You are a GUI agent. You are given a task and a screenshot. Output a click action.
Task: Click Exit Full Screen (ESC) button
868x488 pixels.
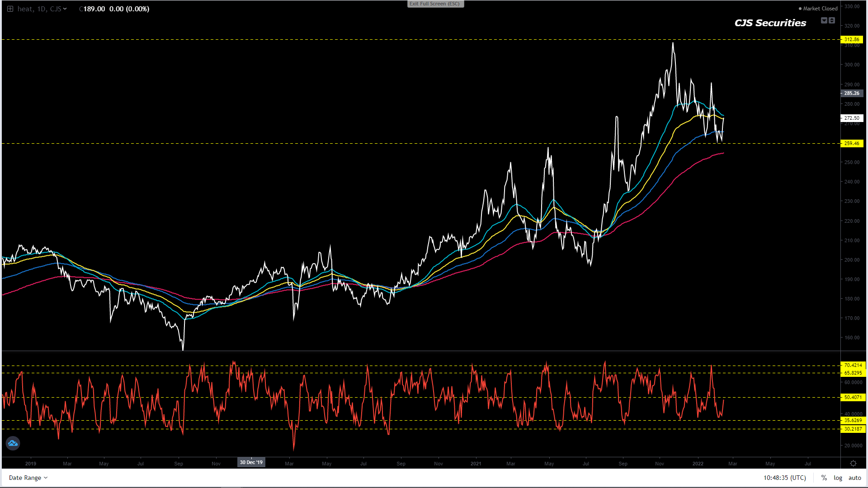click(x=435, y=4)
